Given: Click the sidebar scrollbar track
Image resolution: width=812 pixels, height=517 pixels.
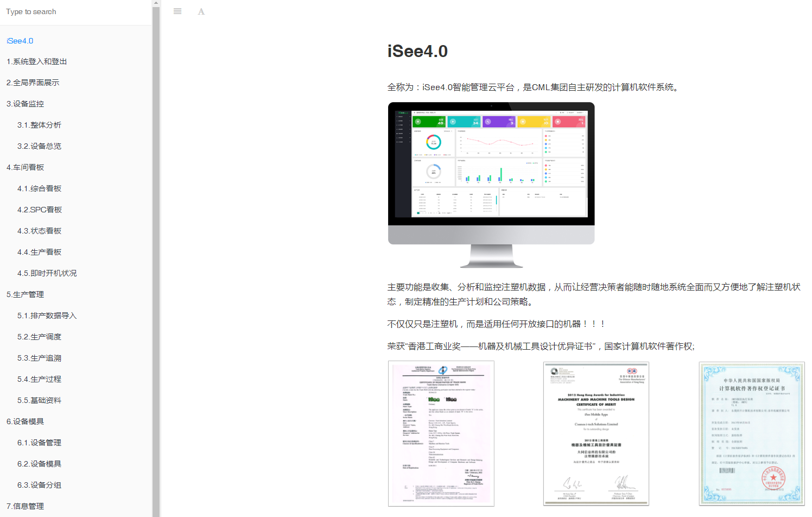Looking at the screenshot, I should pos(156,272).
